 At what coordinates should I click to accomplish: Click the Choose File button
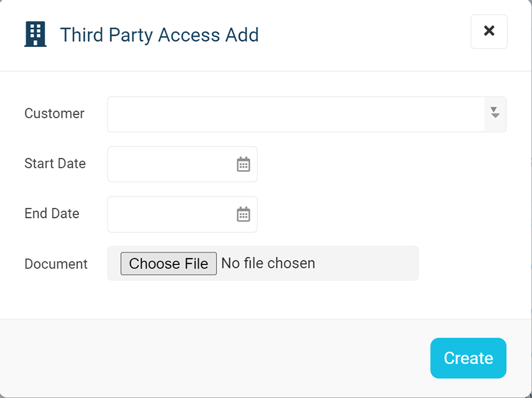click(168, 263)
